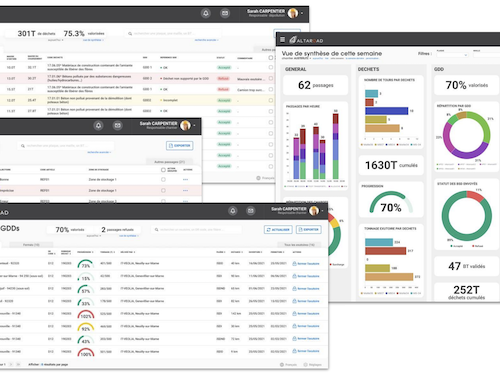
Task: Click Sarah Carpentier's avatar in the GDDs window
Action: tap(314, 211)
